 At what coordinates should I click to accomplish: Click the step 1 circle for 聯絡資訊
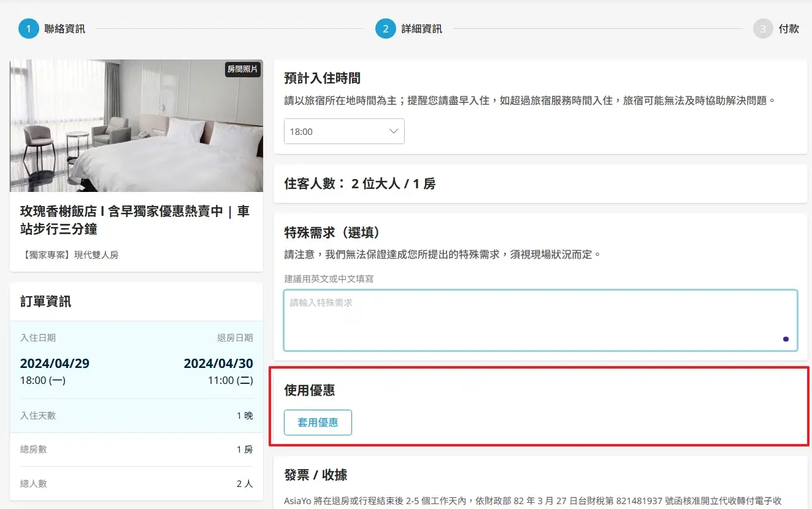pyautogui.click(x=28, y=29)
